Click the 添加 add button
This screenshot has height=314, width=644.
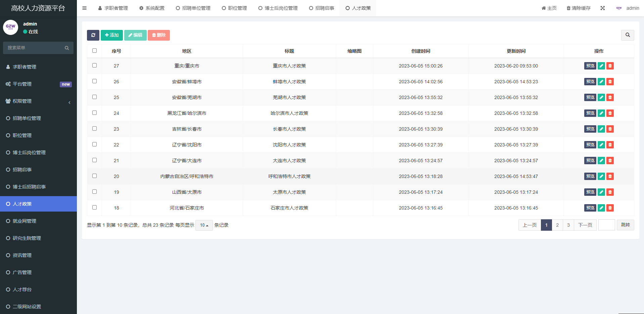pos(111,35)
